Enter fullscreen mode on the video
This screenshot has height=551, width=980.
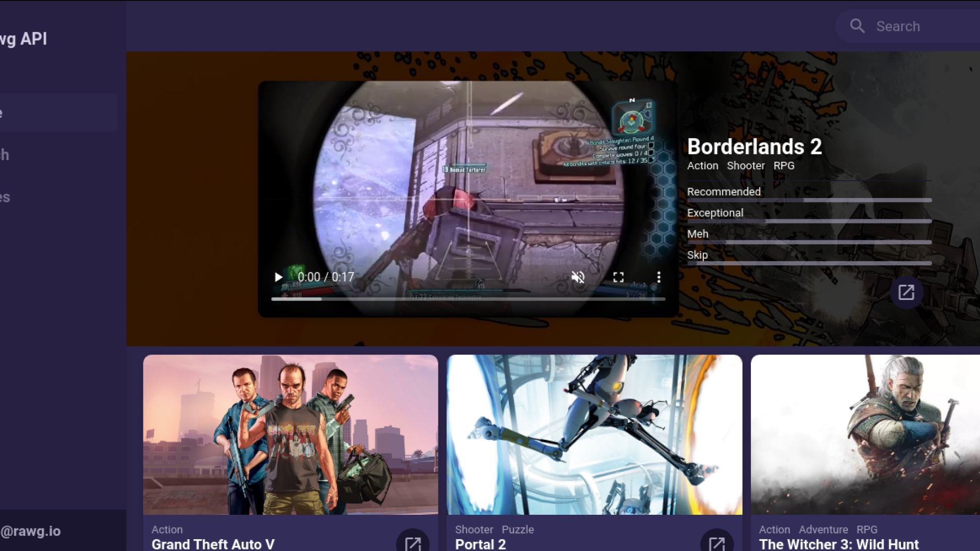tap(619, 277)
